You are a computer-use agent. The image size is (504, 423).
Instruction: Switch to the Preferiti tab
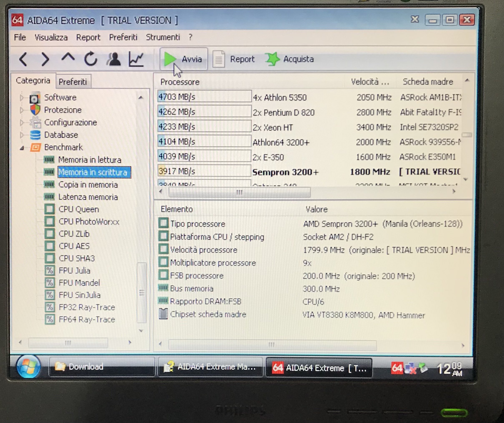pyautogui.click(x=73, y=82)
